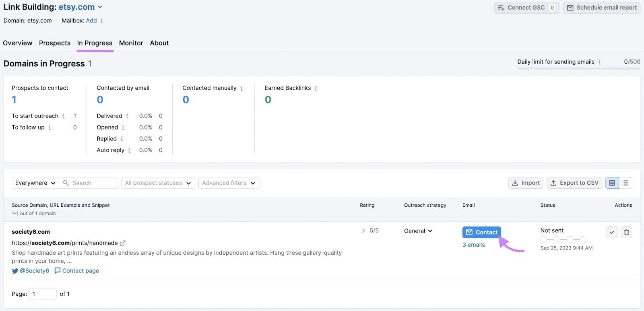The image size is (644, 311).
Task: Click the Contacted by email count
Action: [100, 100]
